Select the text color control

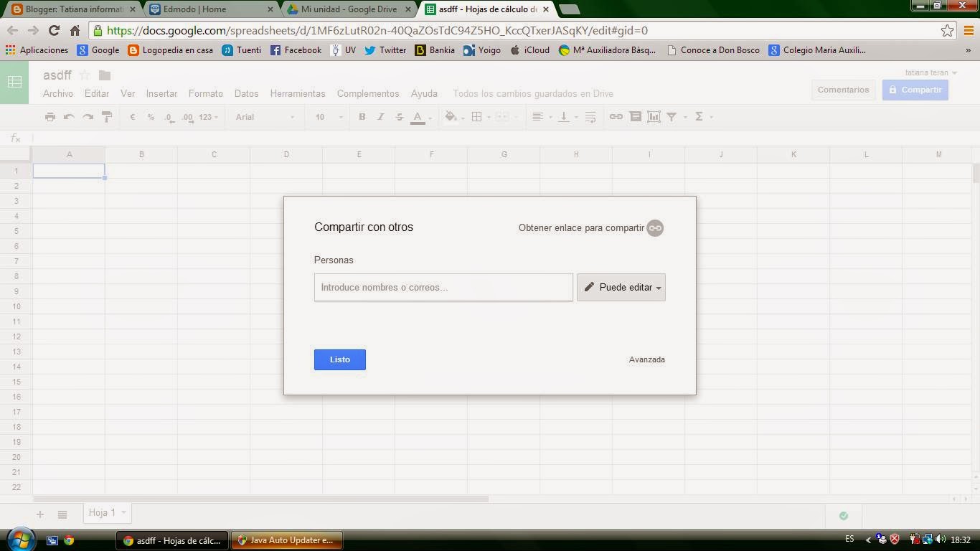coord(418,116)
